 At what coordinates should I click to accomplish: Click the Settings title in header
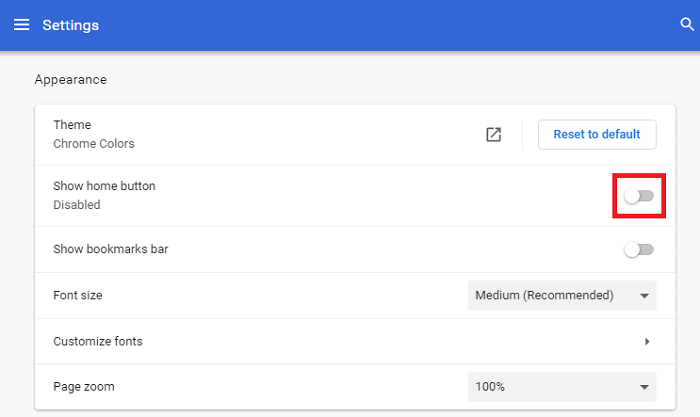[x=70, y=24]
